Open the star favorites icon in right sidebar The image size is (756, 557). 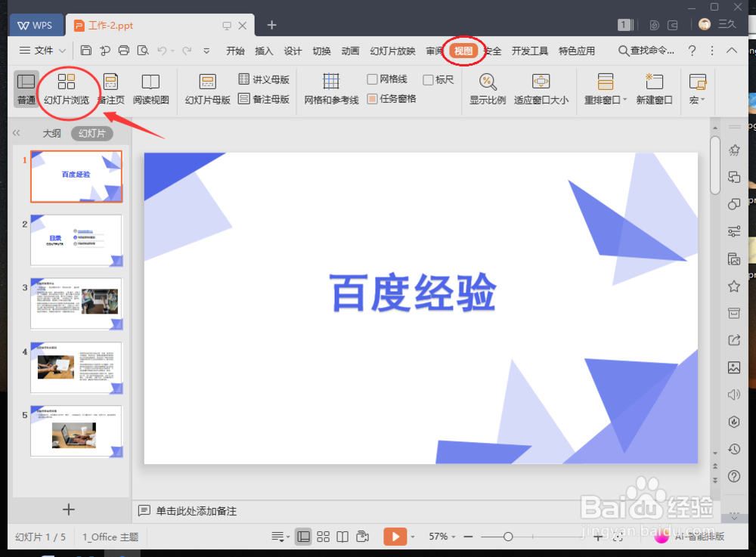(x=734, y=286)
